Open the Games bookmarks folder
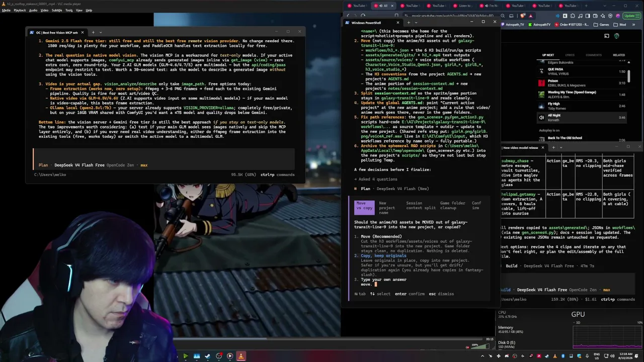The image size is (644, 362). click(x=602, y=25)
